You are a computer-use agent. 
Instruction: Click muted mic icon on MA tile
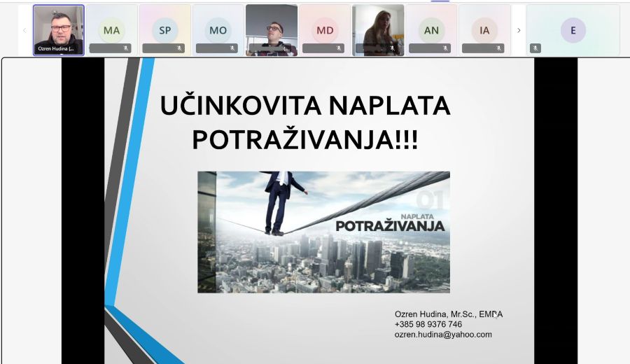click(x=127, y=48)
